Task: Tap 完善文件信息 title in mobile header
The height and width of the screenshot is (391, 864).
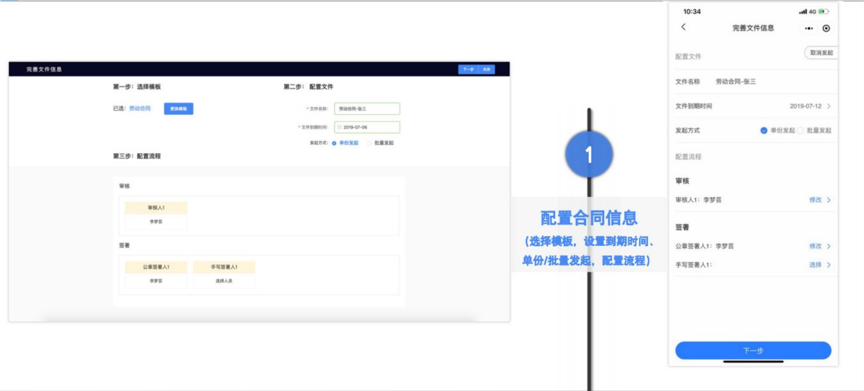Action: [x=753, y=28]
